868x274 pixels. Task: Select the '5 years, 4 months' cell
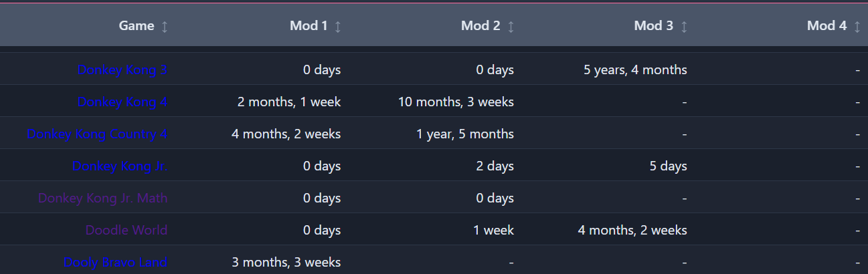click(x=635, y=70)
